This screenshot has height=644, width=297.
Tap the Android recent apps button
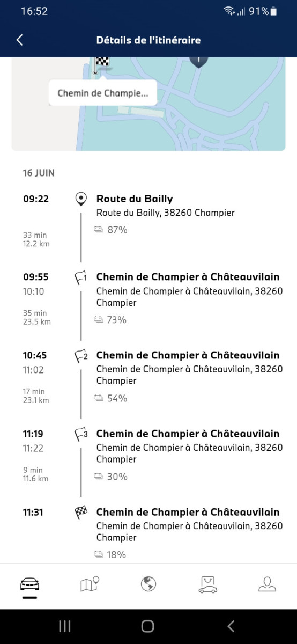[x=65, y=626]
